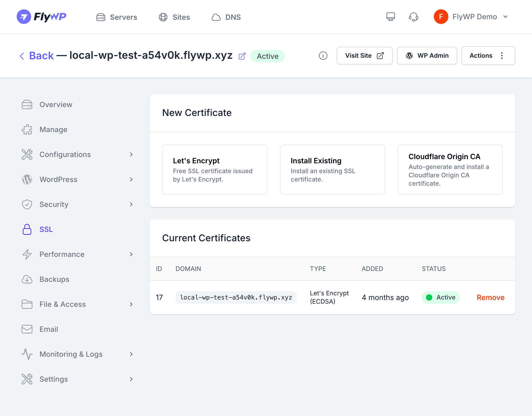Click the Manage puzzle piece icon
The height and width of the screenshot is (416, 532).
tap(27, 129)
